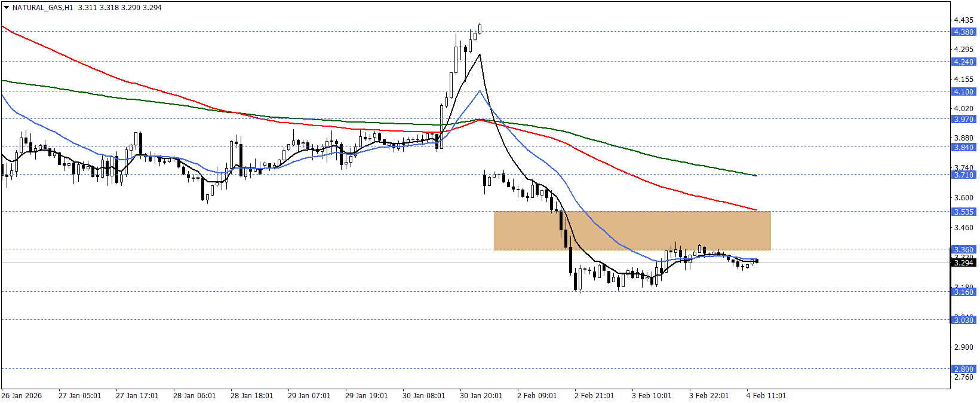The width and height of the screenshot is (980, 403).
Task: Click the 30 Jan 20:01 time label
Action: 481,396
